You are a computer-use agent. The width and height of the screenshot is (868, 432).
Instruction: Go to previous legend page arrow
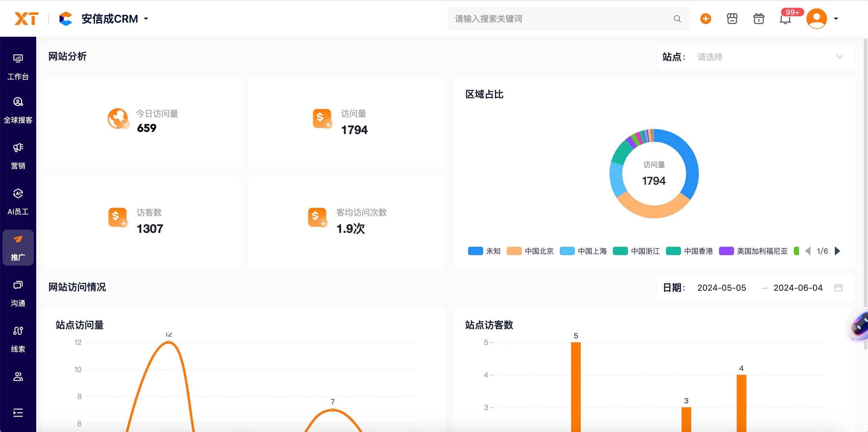click(808, 251)
